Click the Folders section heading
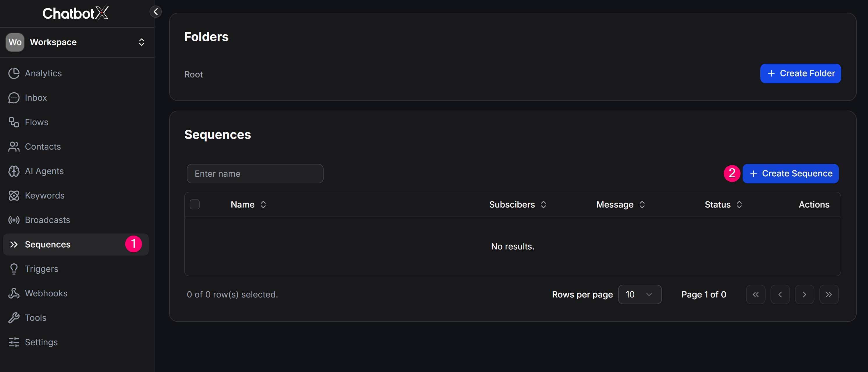Image resolution: width=868 pixels, height=372 pixels. coord(206,37)
